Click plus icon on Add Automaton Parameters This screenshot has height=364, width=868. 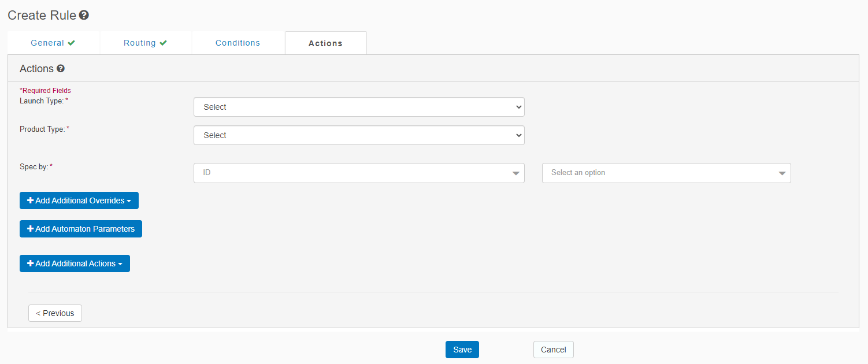31,229
